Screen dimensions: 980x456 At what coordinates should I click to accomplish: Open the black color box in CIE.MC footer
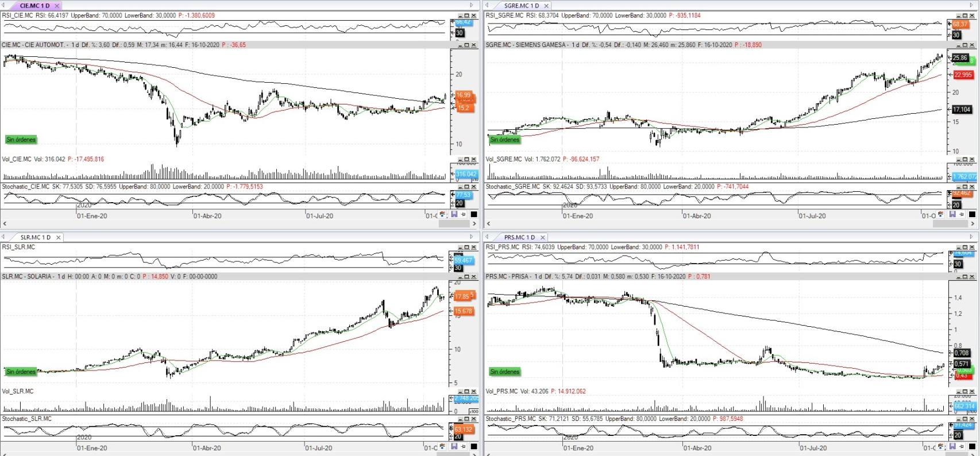(474, 214)
